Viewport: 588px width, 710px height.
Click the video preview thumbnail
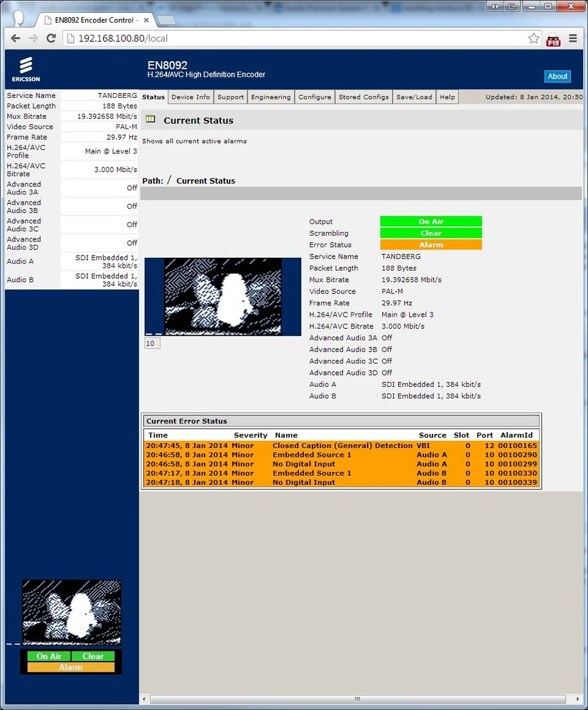pyautogui.click(x=222, y=297)
